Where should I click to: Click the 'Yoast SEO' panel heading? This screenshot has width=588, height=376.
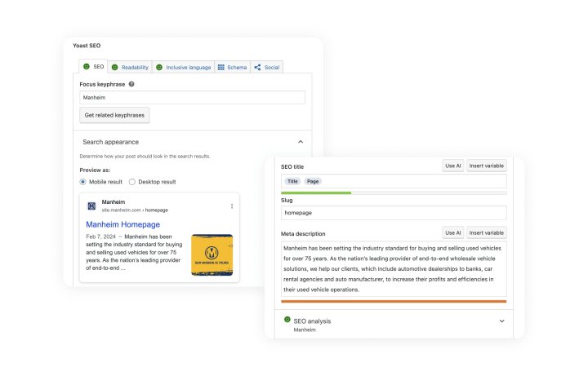[87, 46]
